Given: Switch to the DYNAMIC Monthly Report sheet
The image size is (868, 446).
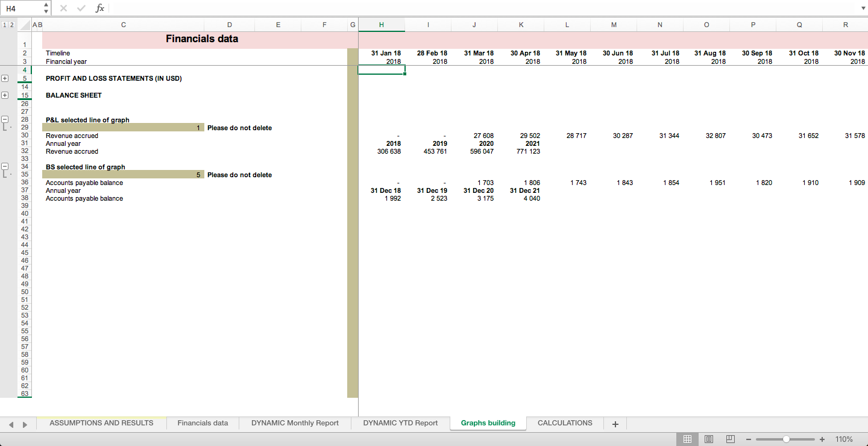Looking at the screenshot, I should [x=295, y=423].
